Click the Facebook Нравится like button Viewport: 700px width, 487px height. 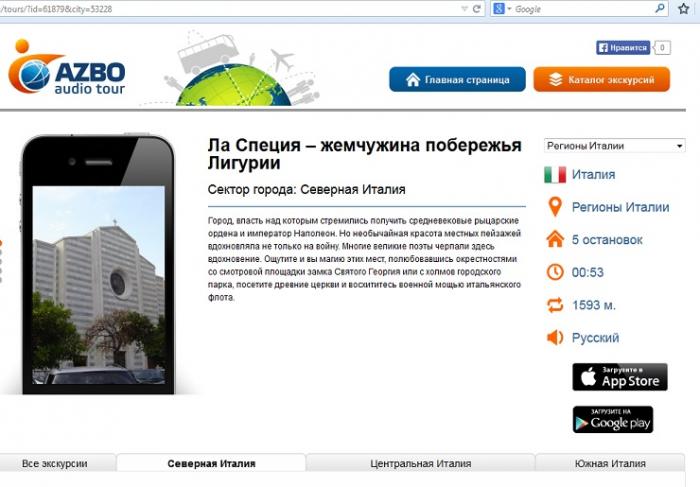[x=622, y=47]
